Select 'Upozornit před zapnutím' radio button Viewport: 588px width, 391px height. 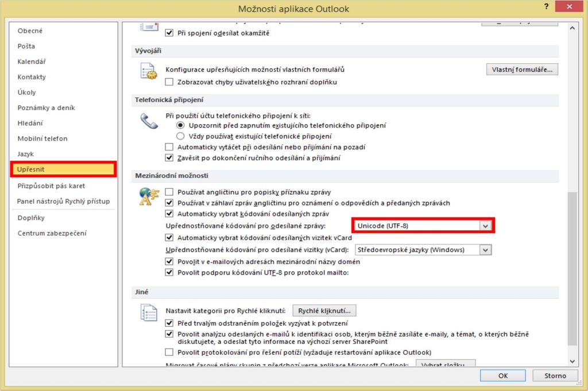click(x=180, y=125)
